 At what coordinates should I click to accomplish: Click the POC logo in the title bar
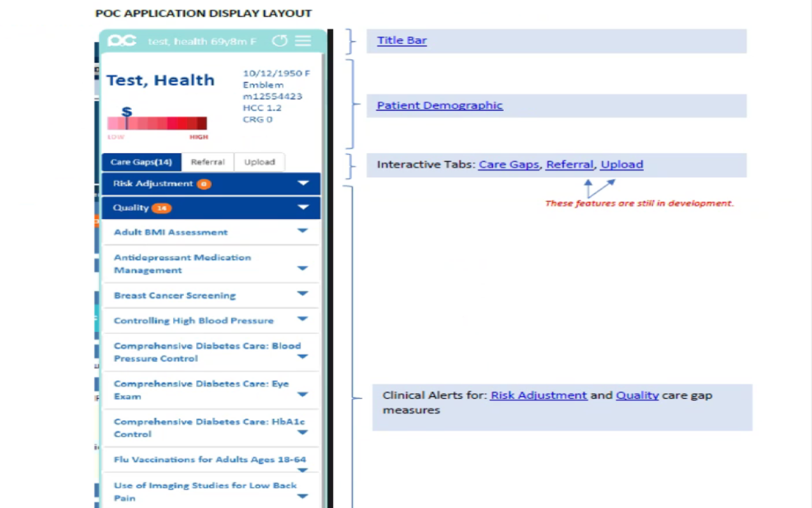coord(122,41)
